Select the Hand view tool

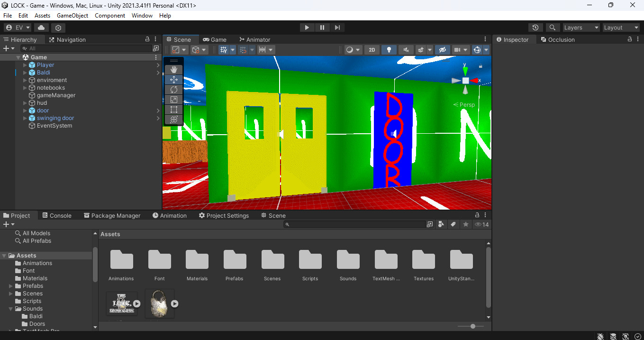[174, 69]
